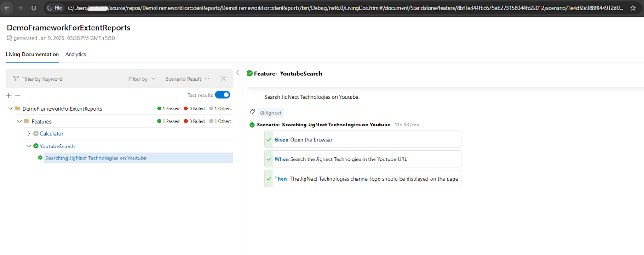Click the plus expand-all icon
Screen dimensions: 644x255
click(9, 95)
